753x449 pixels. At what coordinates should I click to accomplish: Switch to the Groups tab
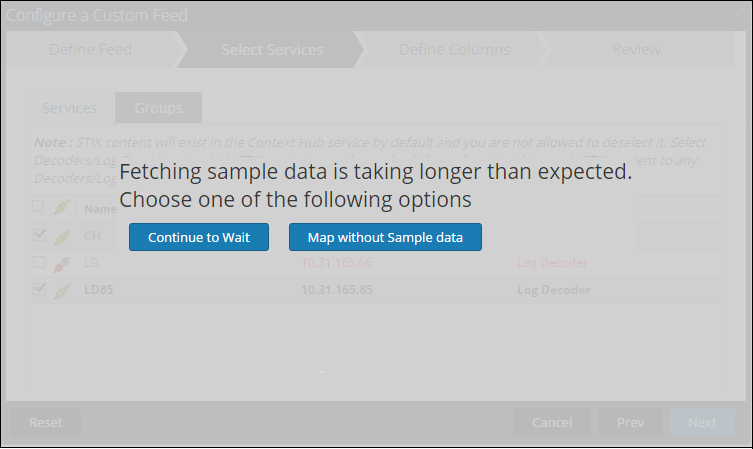158,108
